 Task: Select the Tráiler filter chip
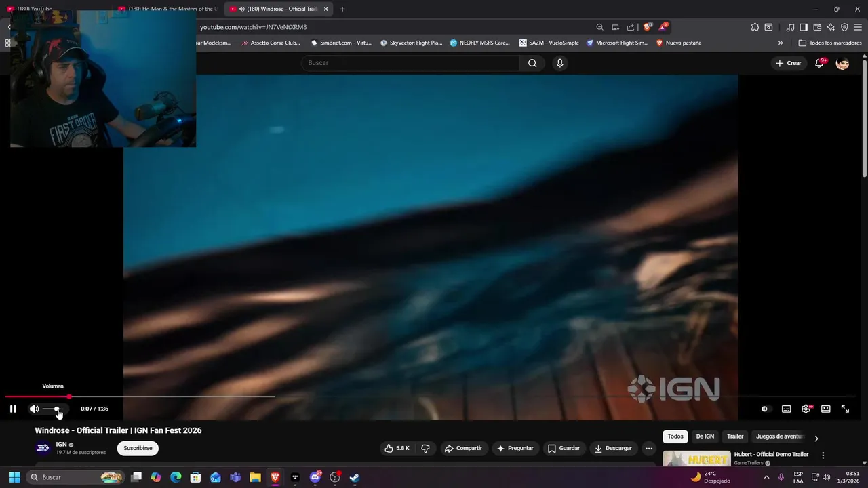point(735,436)
